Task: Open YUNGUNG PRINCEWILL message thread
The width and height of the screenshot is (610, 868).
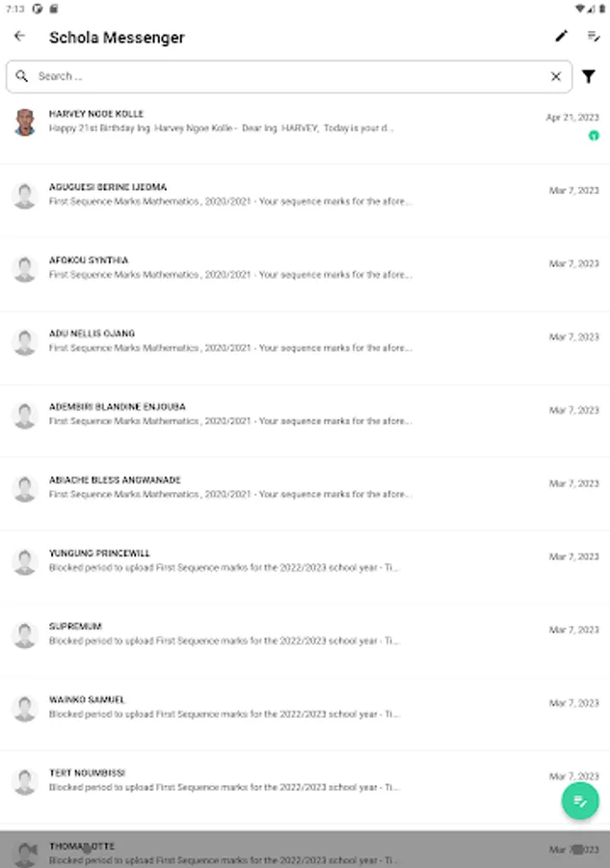Action: 305,567
